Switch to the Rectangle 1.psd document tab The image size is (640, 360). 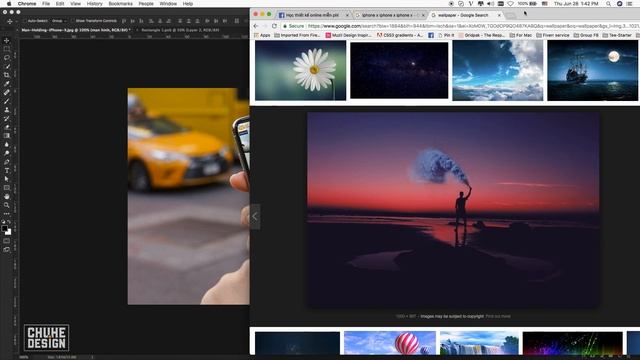(180, 30)
